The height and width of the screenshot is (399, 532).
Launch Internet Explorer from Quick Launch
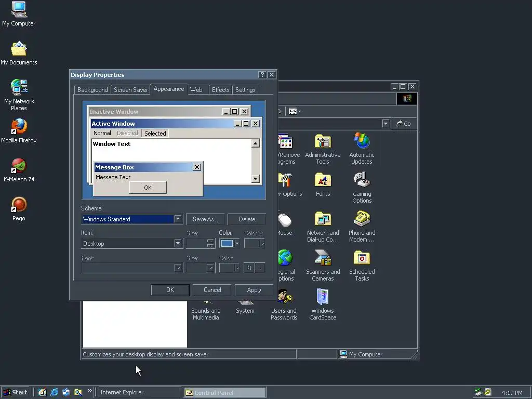point(54,392)
